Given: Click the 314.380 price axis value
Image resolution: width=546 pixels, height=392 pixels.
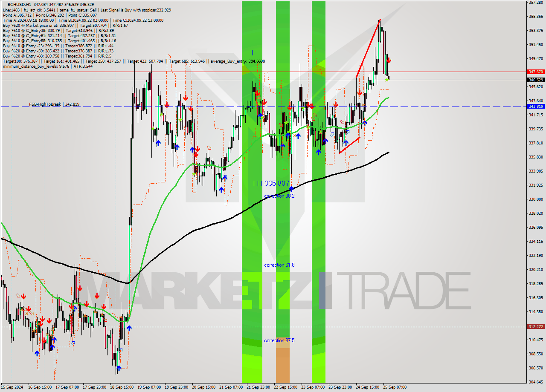Looking at the screenshot, I should [x=536, y=311].
